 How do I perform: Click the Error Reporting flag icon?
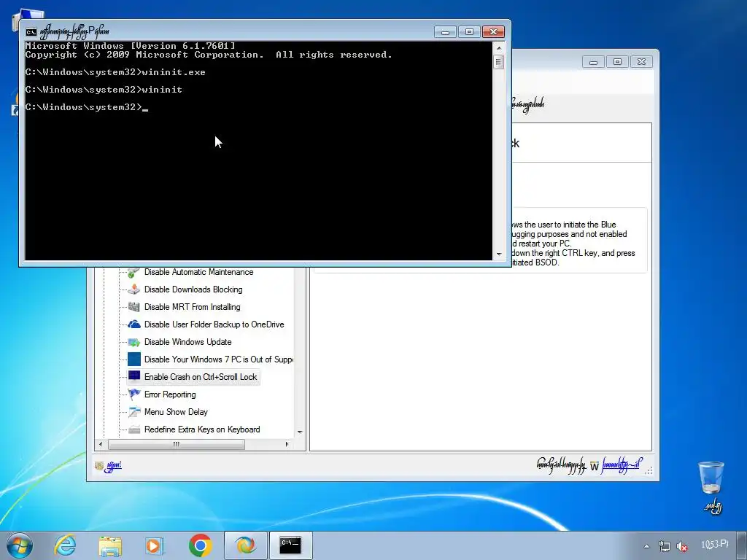pos(134,394)
